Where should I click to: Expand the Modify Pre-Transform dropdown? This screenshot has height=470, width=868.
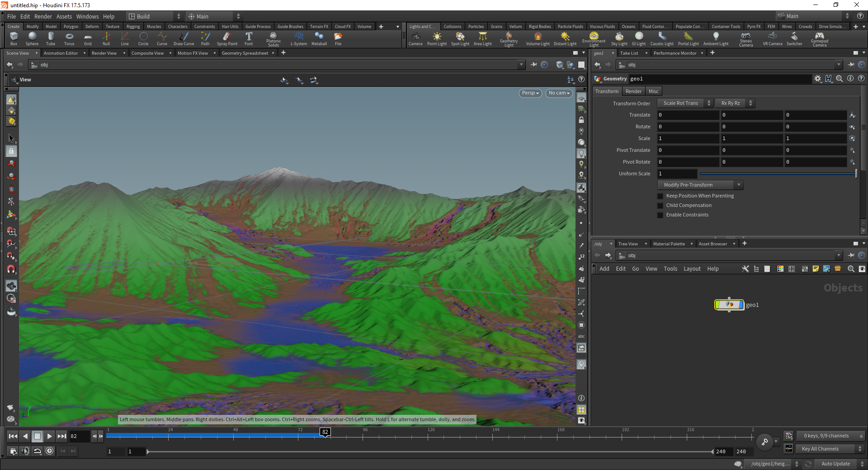click(700, 185)
